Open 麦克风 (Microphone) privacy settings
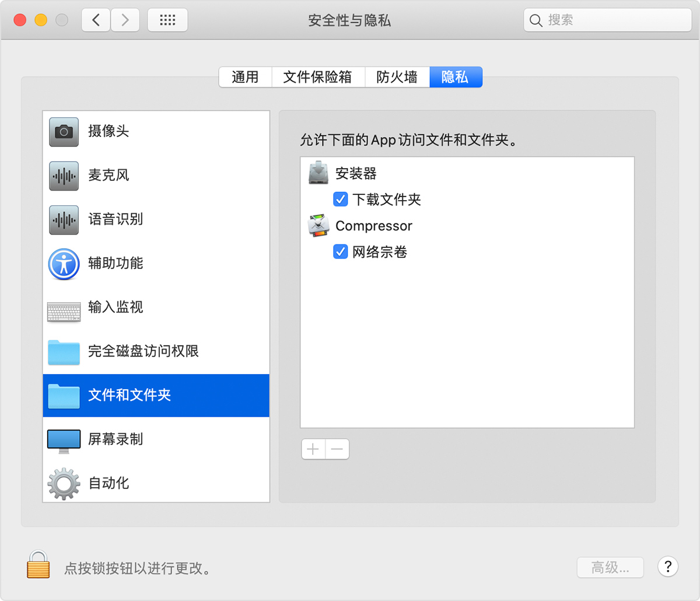Image resolution: width=700 pixels, height=601 pixels. [x=64, y=176]
